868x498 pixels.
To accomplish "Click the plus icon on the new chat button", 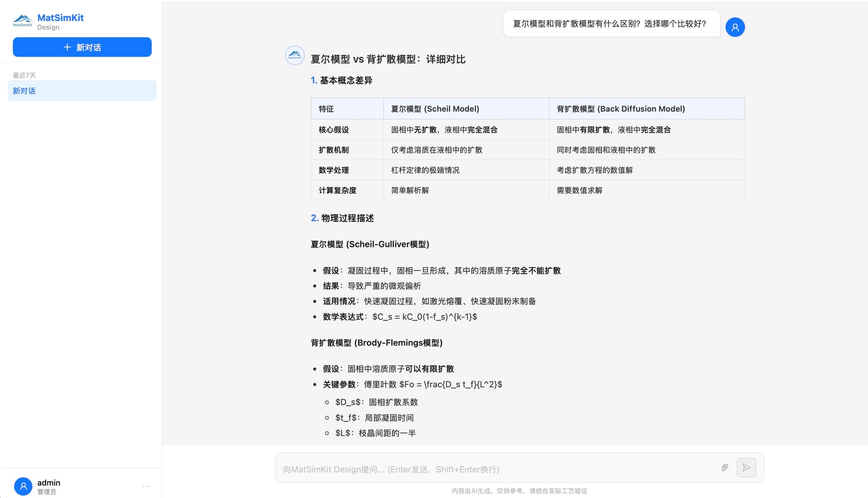I will pyautogui.click(x=68, y=47).
